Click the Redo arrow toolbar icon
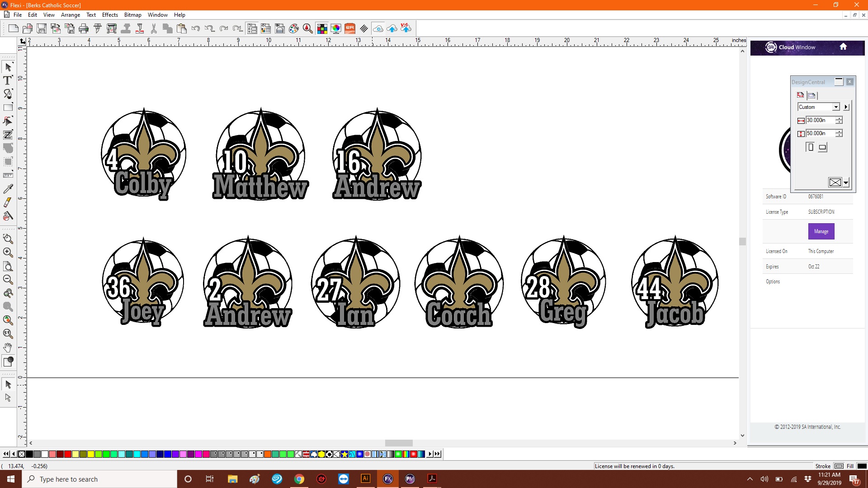 point(224,29)
